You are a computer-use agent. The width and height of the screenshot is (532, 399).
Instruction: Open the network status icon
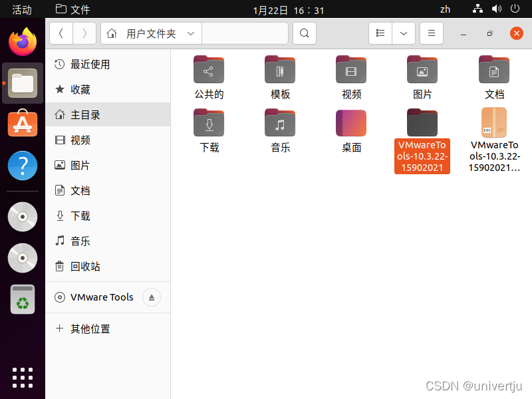477,9
